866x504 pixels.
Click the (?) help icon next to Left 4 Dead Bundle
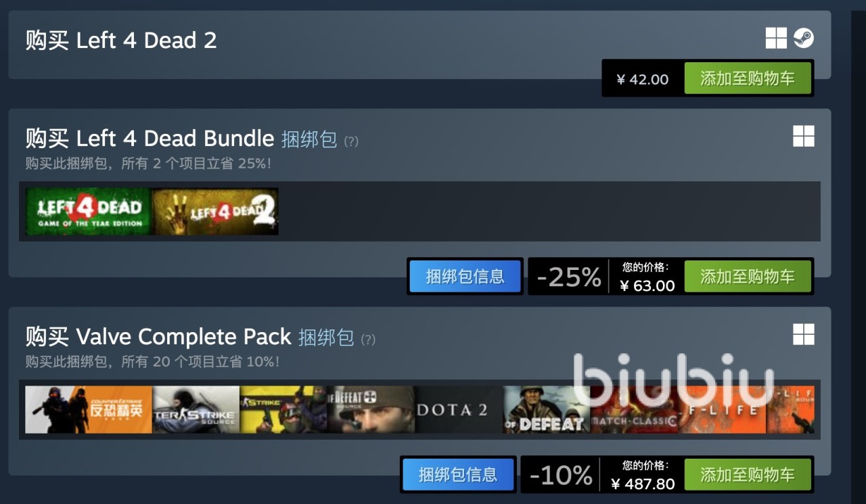(351, 141)
